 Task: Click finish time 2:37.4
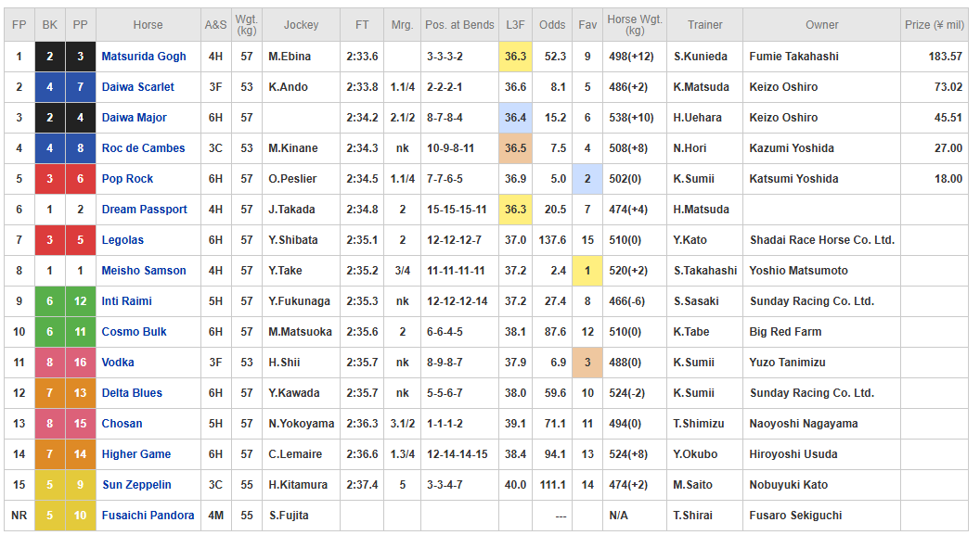pos(362,484)
